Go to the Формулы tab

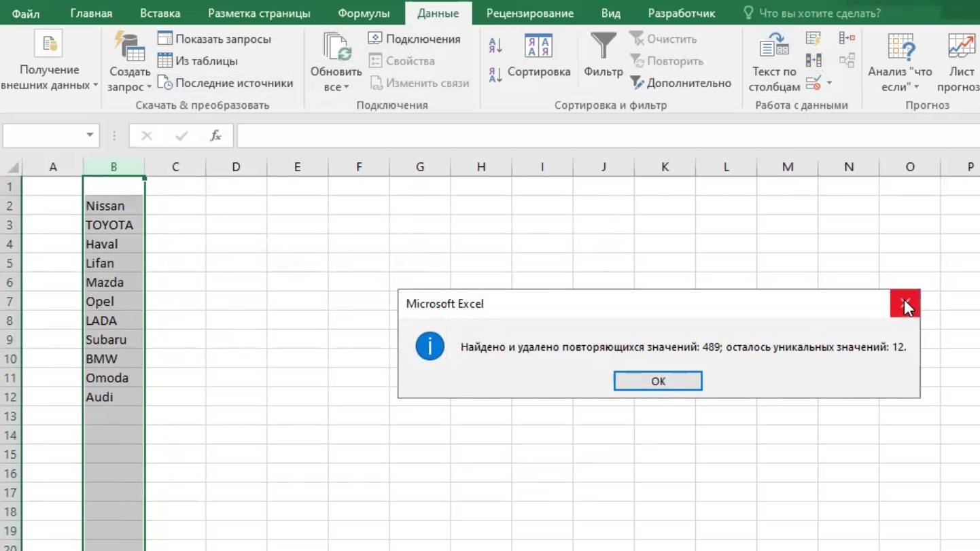pos(364,13)
